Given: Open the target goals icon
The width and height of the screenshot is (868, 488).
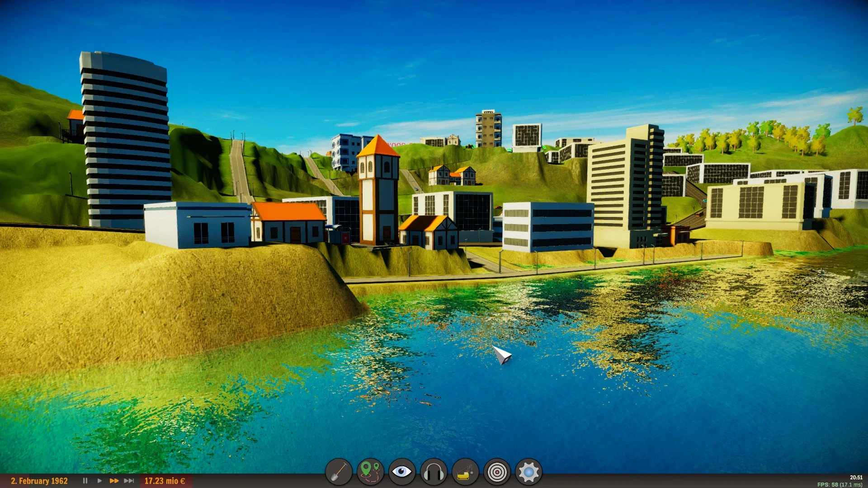Looking at the screenshot, I should coord(497,472).
